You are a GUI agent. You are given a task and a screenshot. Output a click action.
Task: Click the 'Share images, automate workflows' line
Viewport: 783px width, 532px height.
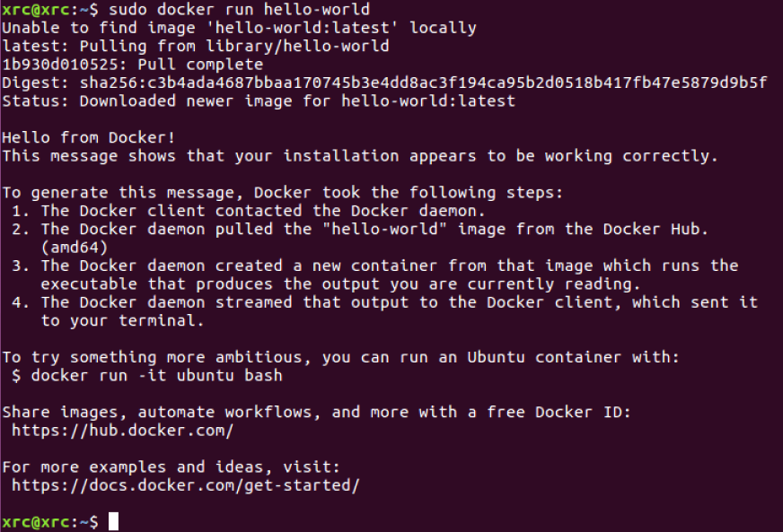317,412
